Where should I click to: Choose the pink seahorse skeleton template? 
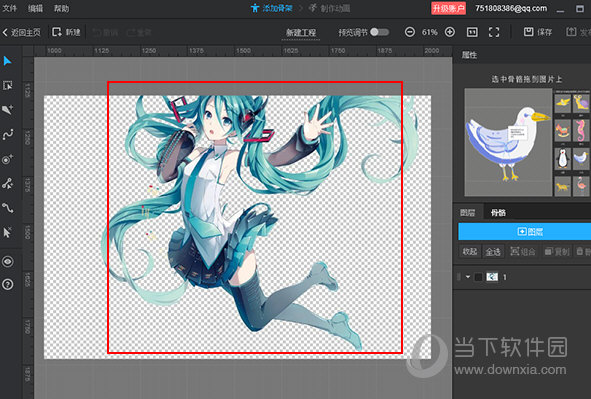581,131
